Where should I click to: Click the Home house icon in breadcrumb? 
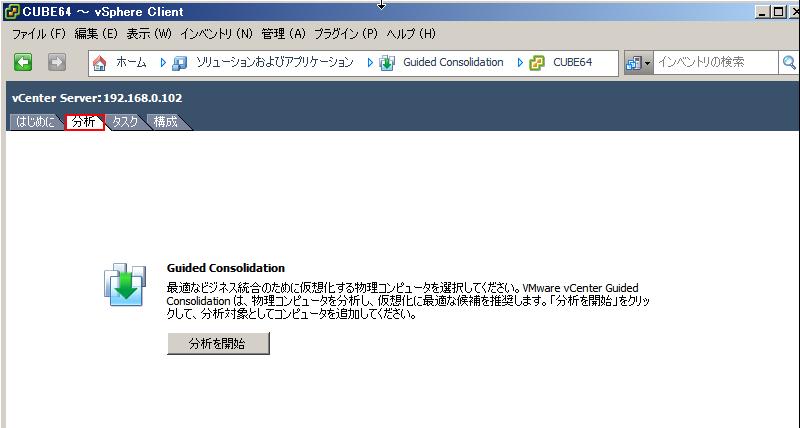tap(99, 63)
